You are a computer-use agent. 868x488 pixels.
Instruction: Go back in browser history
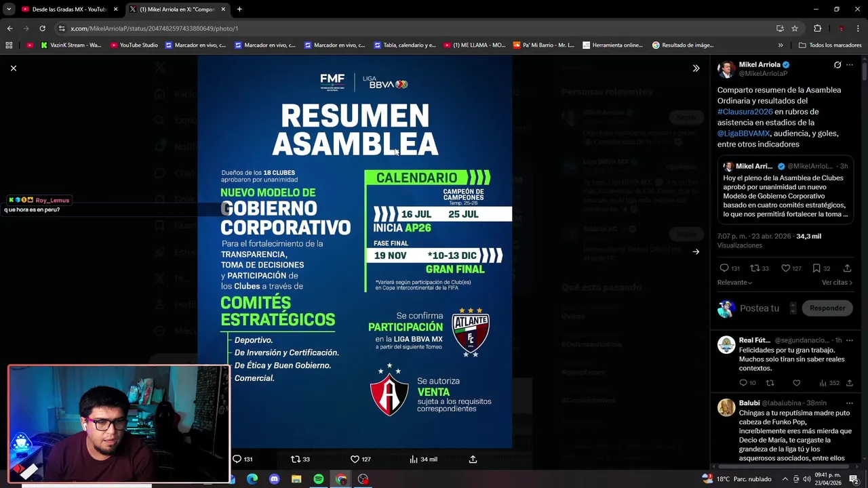pyautogui.click(x=9, y=28)
